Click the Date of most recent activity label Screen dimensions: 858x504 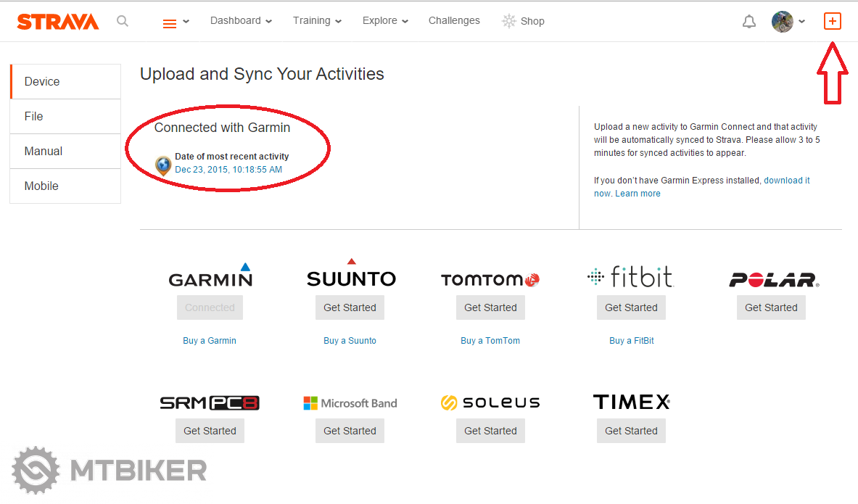(232, 157)
